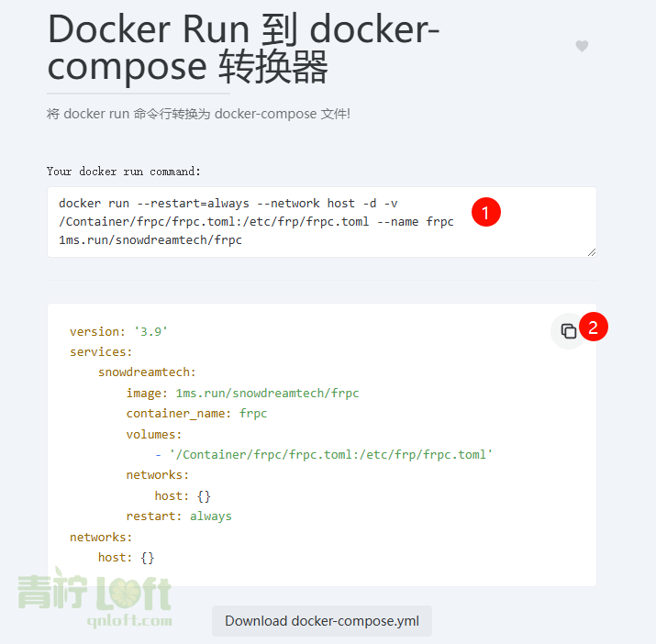Click the red number 2 badge
This screenshot has height=644, width=656.
pyautogui.click(x=594, y=327)
